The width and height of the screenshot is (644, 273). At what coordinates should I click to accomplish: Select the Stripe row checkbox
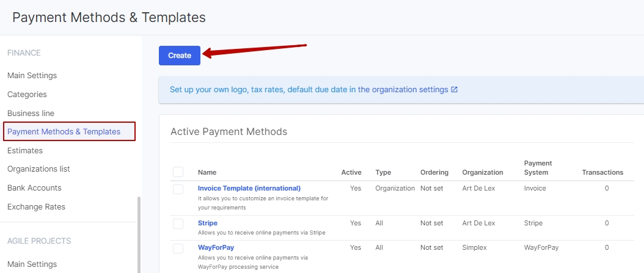[x=178, y=224]
